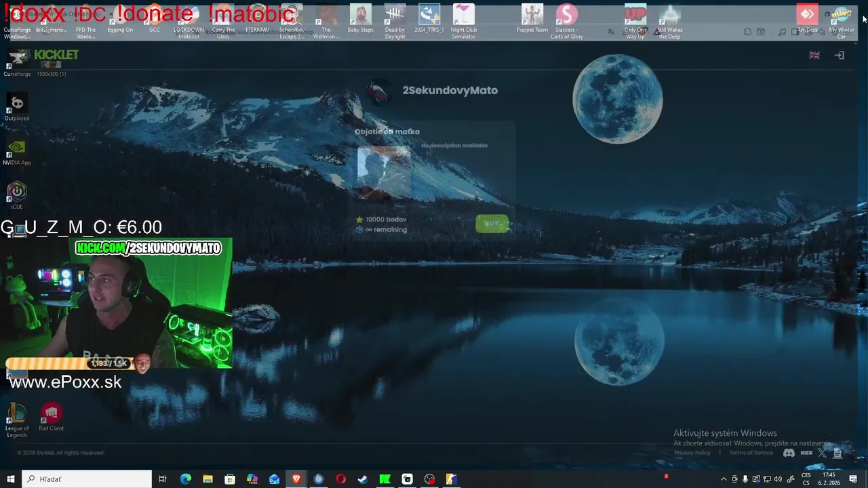The height and width of the screenshot is (488, 868).
Task: Open Microsoft Store from the taskbar
Action: (x=230, y=479)
